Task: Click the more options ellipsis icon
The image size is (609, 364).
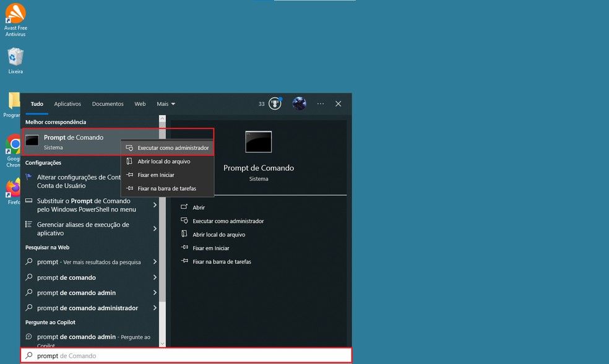Action: [320, 103]
